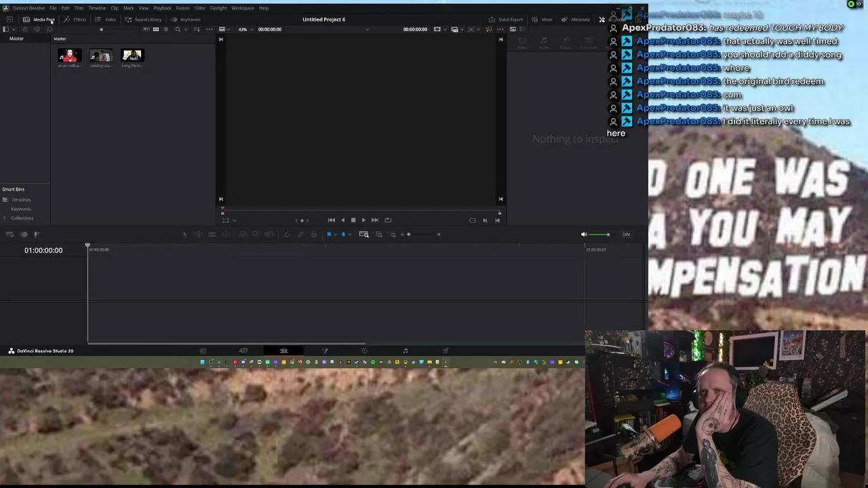
Task: Open media pool three-dot options menu
Action: tap(209, 29)
